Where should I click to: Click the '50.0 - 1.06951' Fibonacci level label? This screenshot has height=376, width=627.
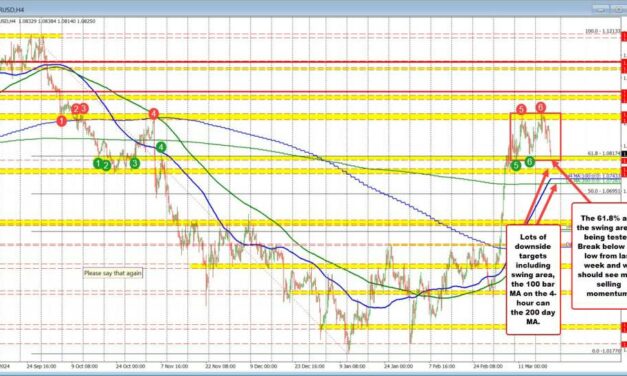coord(604,191)
